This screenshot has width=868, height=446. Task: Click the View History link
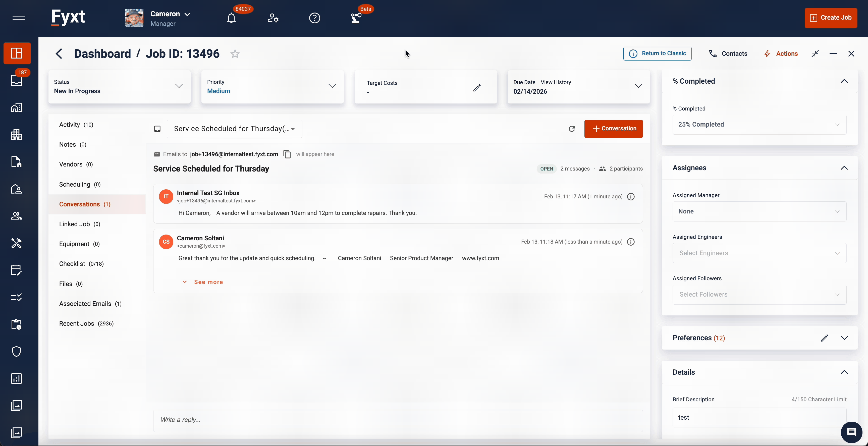(556, 82)
